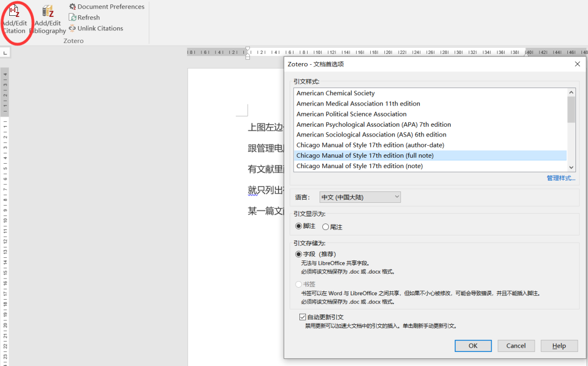Select American Medical Association 11th edition
The image size is (588, 366).
(430, 103)
